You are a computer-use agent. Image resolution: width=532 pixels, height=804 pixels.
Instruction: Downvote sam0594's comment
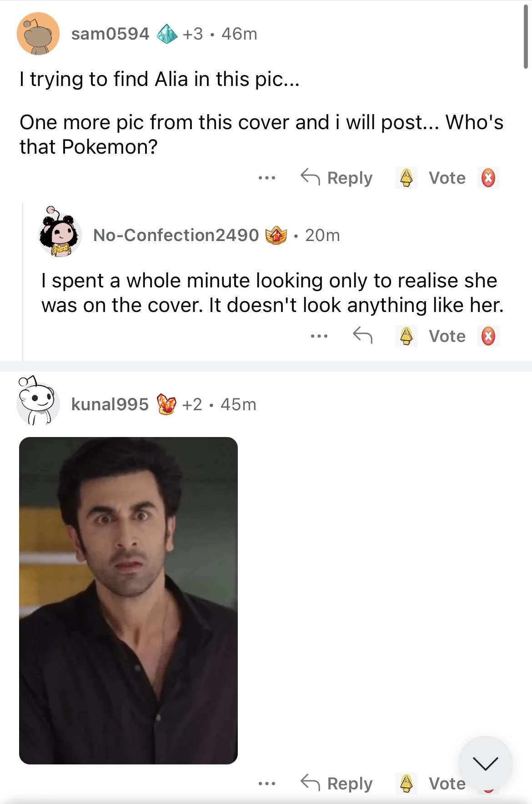coord(488,178)
